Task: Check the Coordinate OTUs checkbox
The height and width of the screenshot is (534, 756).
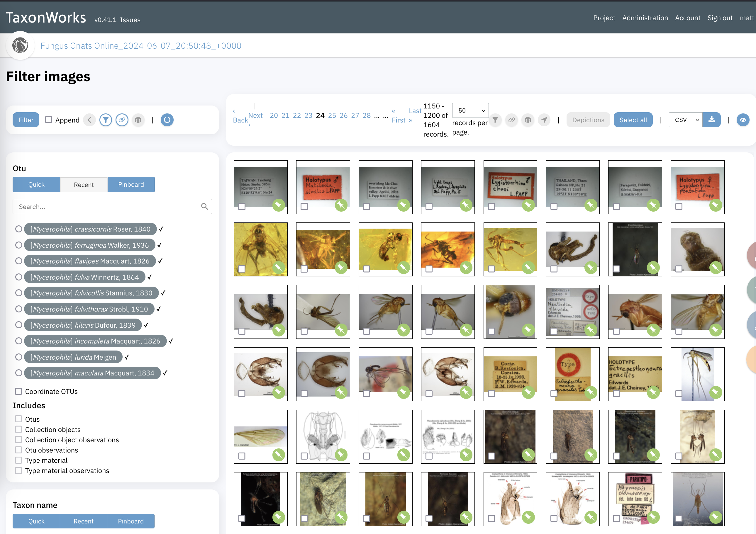Action: 18,391
